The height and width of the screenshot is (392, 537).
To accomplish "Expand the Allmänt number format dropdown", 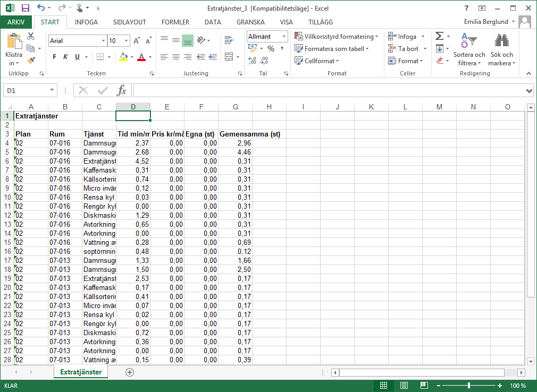I will point(284,37).
